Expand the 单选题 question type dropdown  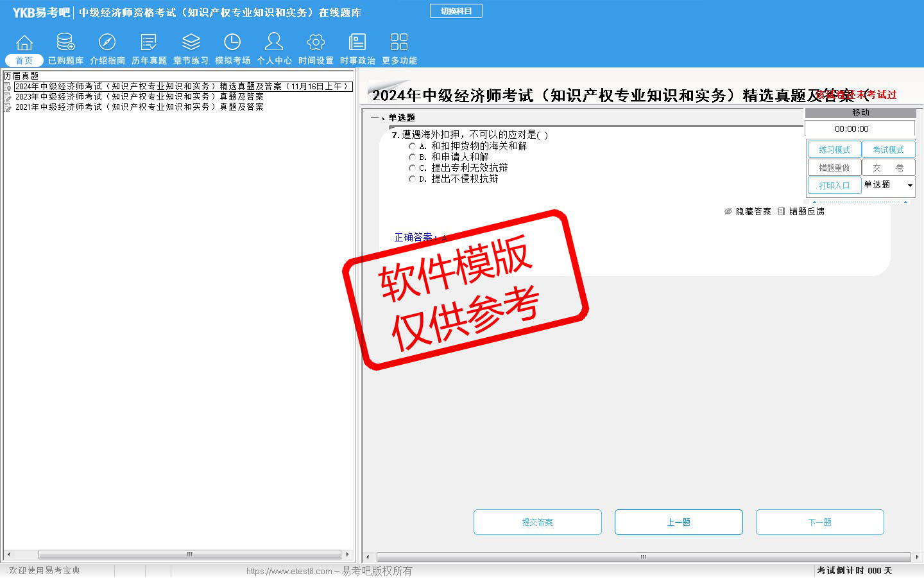click(909, 186)
